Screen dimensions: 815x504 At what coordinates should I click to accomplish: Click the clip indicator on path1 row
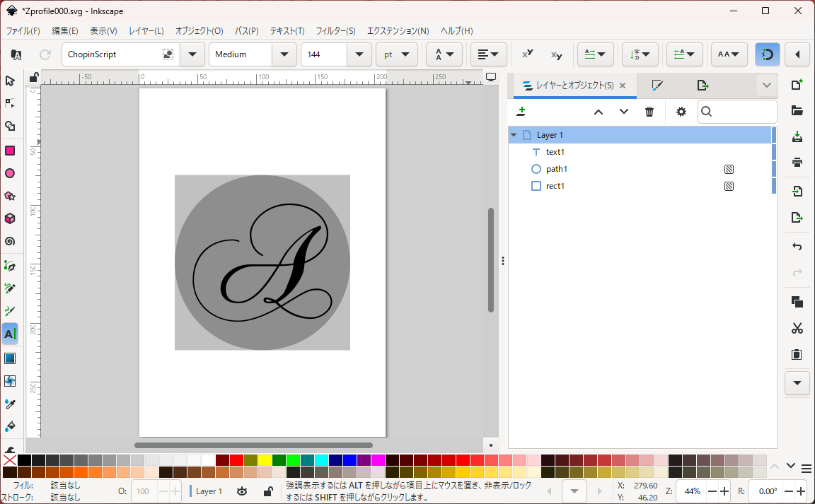[729, 169]
